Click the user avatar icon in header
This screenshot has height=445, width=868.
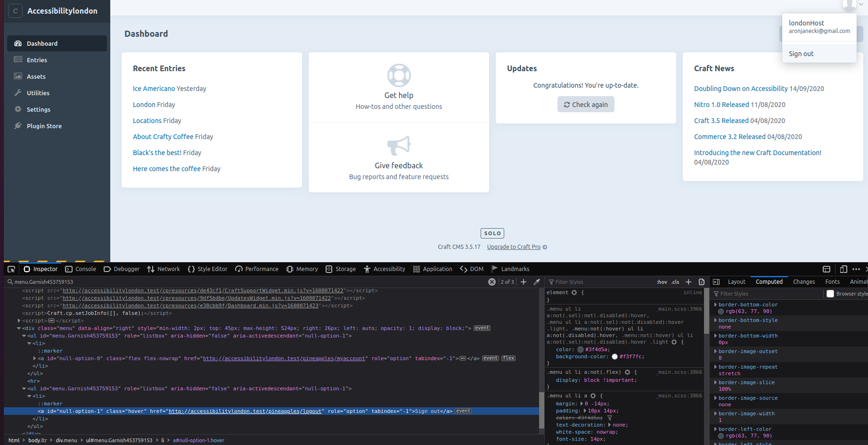(849, 4)
